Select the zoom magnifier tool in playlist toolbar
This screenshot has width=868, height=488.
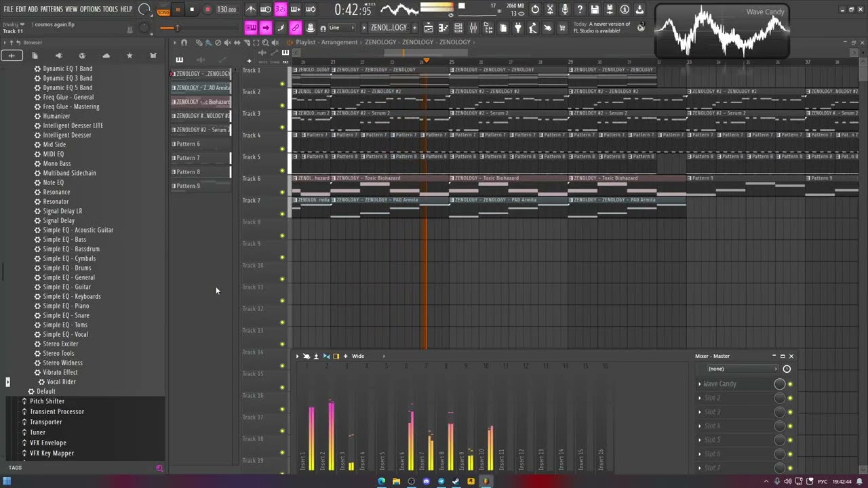(x=265, y=43)
